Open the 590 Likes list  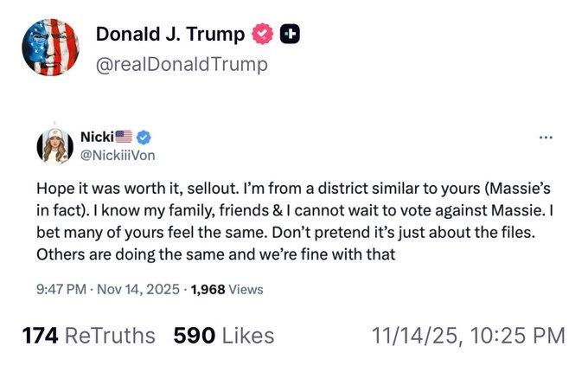click(x=223, y=336)
